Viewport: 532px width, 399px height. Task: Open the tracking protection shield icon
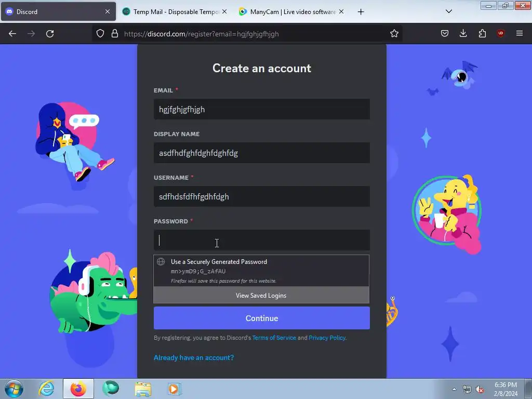pos(100,34)
